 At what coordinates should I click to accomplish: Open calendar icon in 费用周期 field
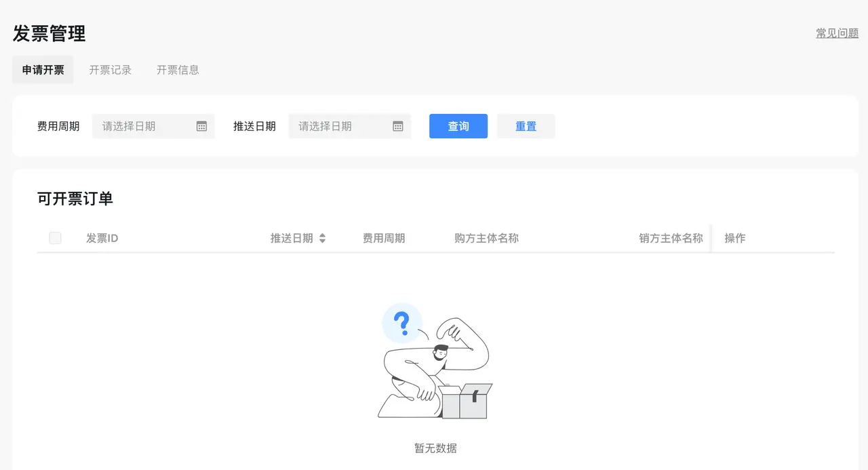point(201,126)
